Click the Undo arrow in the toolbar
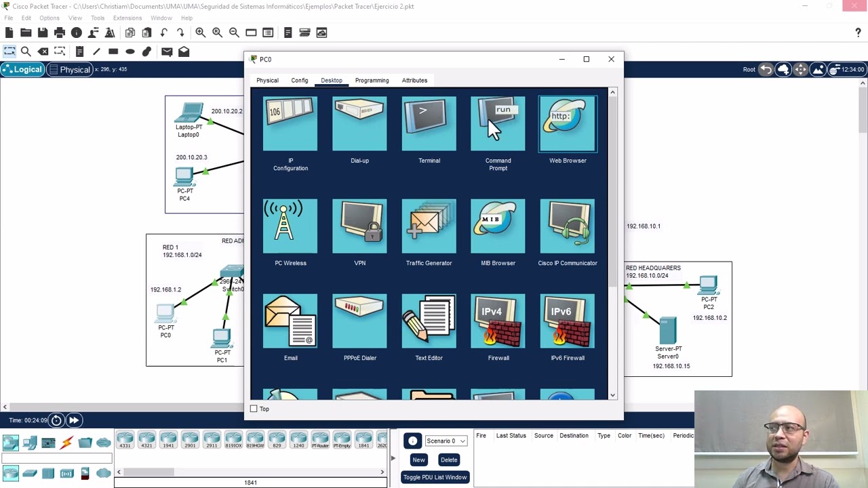This screenshot has height=488, width=868. pyautogui.click(x=163, y=33)
